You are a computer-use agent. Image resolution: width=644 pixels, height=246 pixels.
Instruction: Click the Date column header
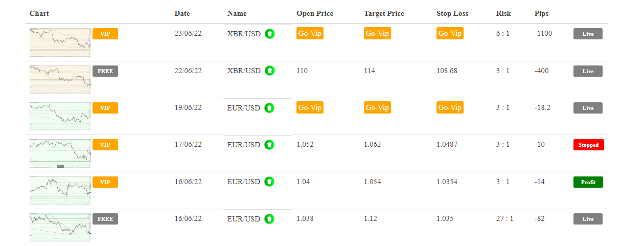point(181,13)
